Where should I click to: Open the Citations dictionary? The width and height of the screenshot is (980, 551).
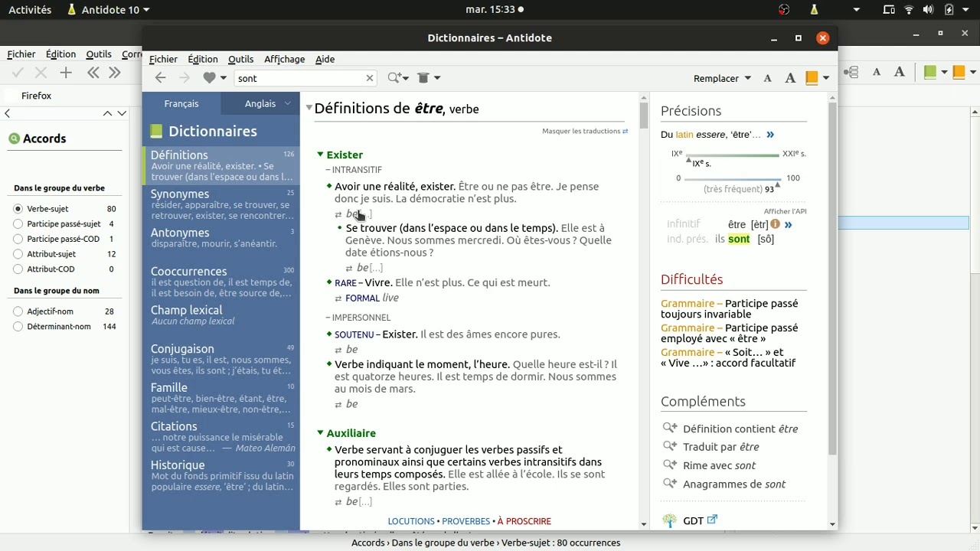(x=221, y=436)
